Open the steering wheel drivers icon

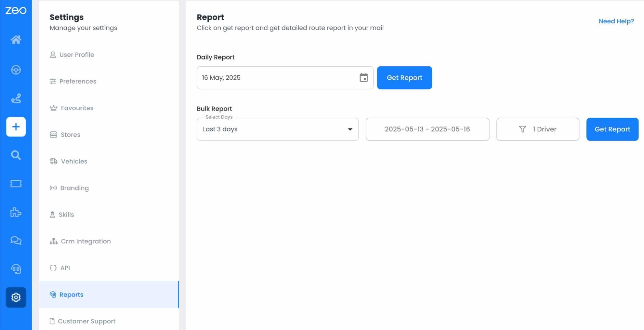pyautogui.click(x=16, y=70)
